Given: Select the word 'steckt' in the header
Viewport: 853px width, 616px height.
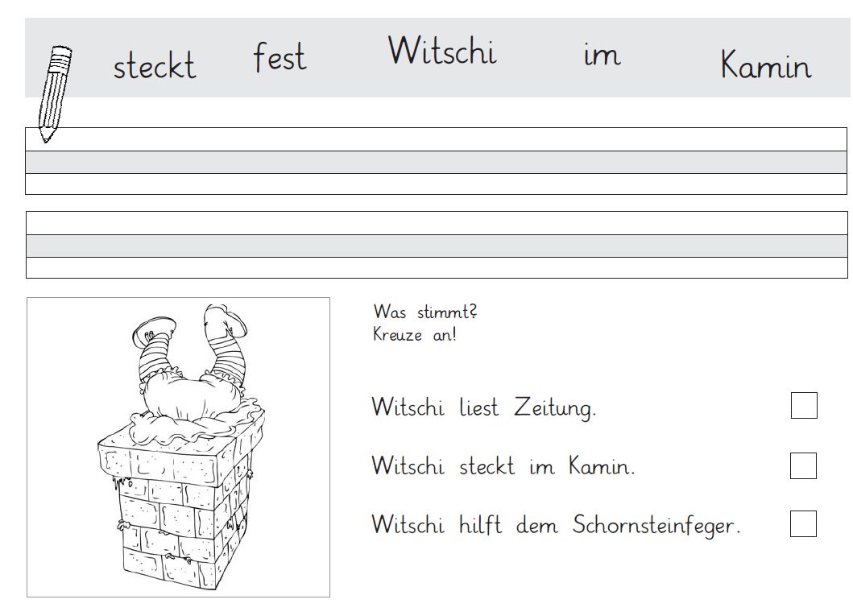Looking at the screenshot, I should tap(155, 66).
